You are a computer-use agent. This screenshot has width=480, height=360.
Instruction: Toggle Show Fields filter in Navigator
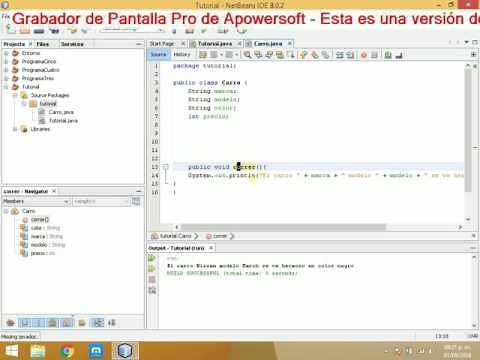click(25, 323)
